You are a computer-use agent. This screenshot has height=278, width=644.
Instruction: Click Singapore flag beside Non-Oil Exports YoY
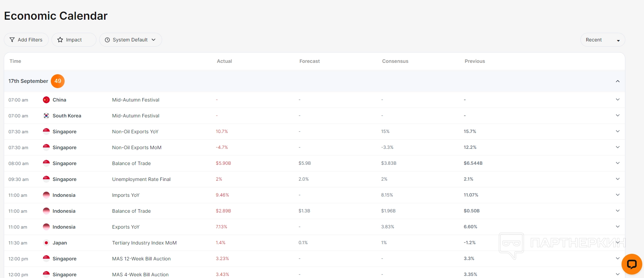click(46, 132)
